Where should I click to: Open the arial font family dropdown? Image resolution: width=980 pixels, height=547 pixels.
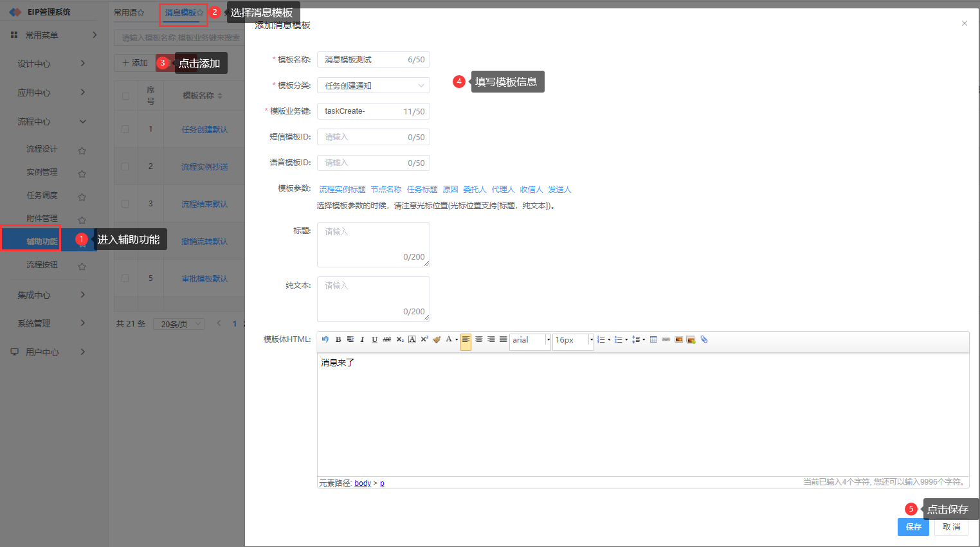[531, 340]
